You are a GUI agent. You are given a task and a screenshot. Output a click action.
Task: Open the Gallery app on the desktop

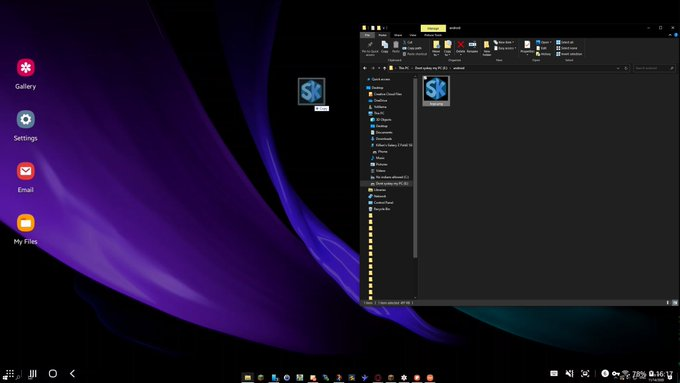point(26,74)
